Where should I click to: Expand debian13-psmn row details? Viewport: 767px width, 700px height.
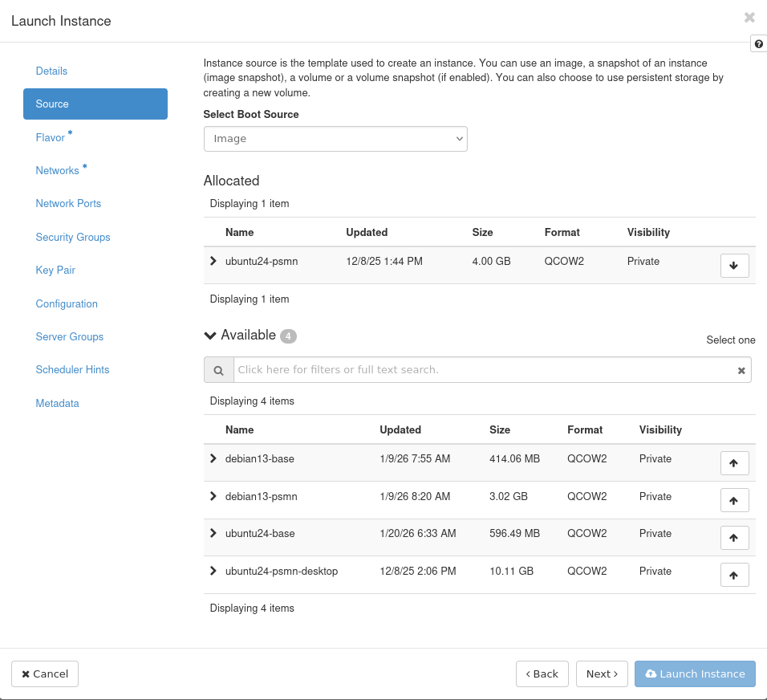[x=213, y=496]
